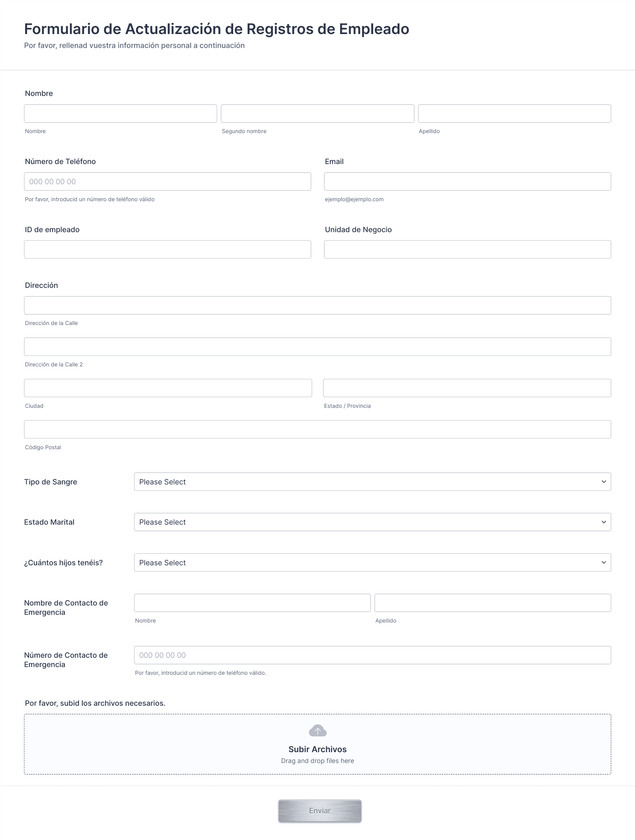Viewport: 635px width, 840px height.
Task: Focus the Nombre first name field
Action: pyautogui.click(x=120, y=113)
